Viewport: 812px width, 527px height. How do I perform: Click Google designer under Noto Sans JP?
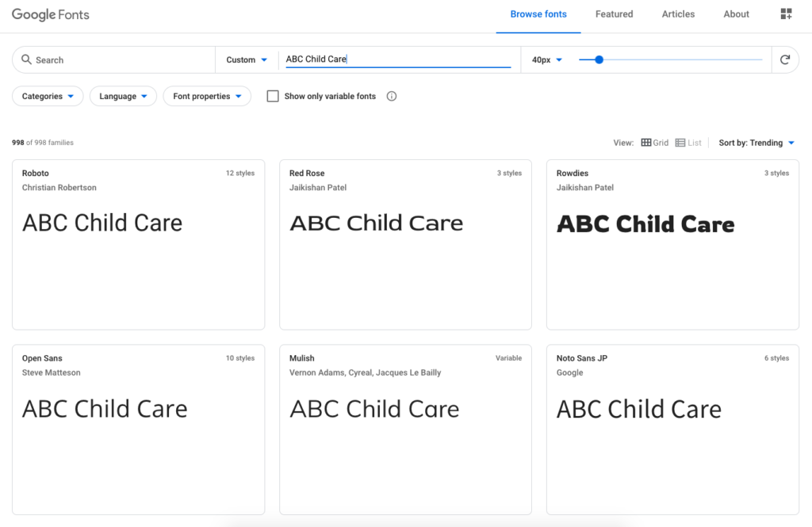[569, 372]
